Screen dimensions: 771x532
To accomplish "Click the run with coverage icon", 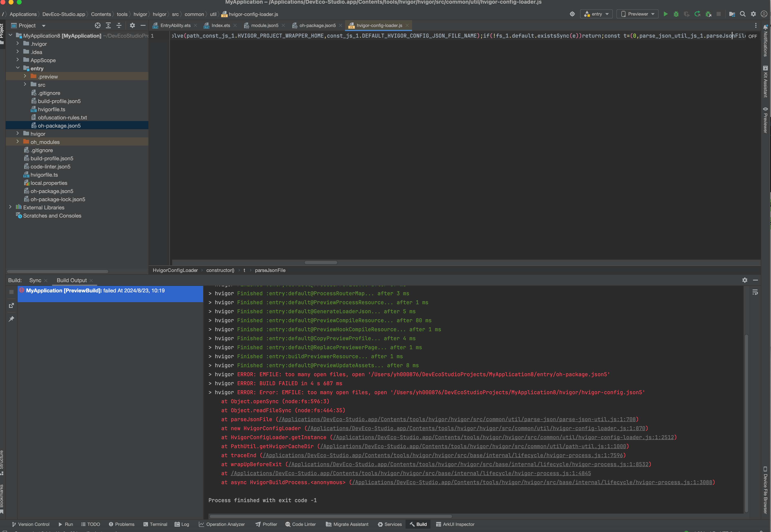I will tap(687, 14).
